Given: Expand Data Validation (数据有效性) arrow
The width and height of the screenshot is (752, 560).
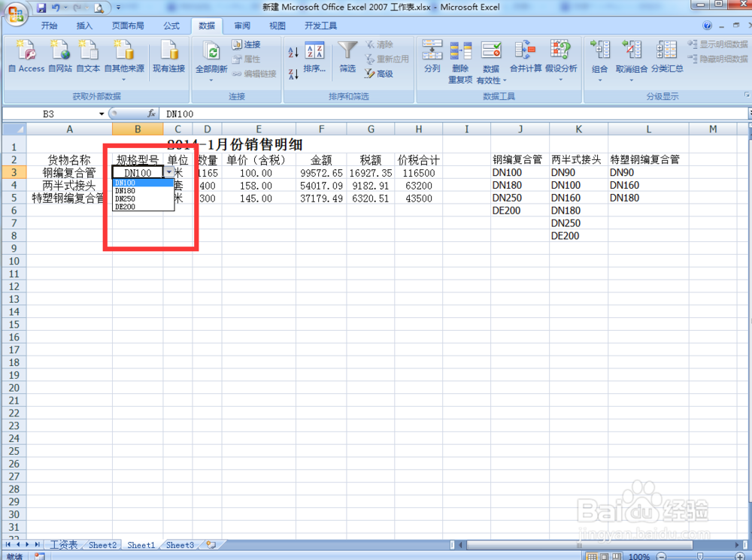Looking at the screenshot, I should pyautogui.click(x=504, y=80).
